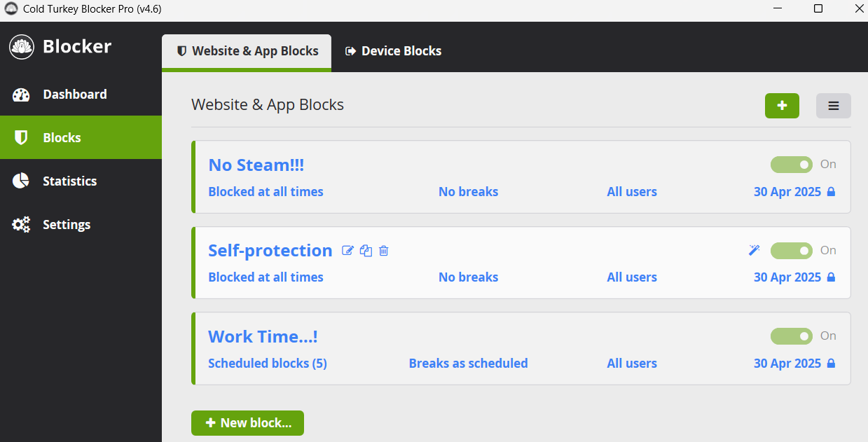Select the Website & App Blocks tab

[x=246, y=50]
